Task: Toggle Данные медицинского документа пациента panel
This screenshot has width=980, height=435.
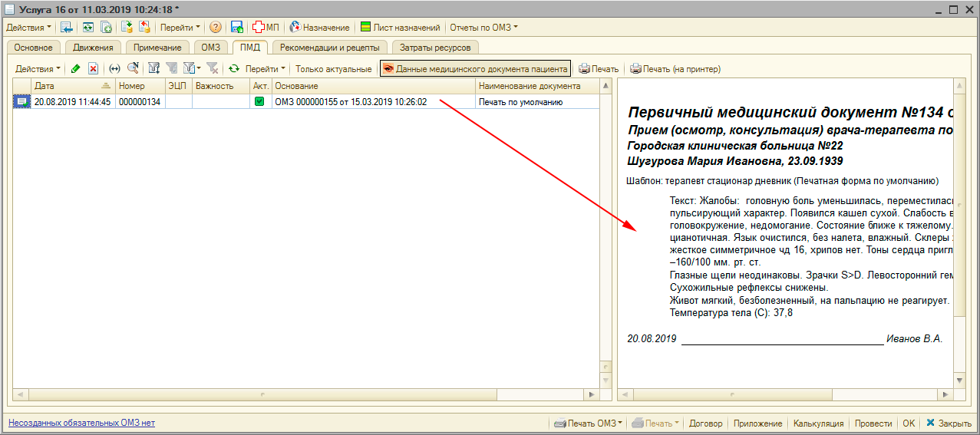Action: 475,69
